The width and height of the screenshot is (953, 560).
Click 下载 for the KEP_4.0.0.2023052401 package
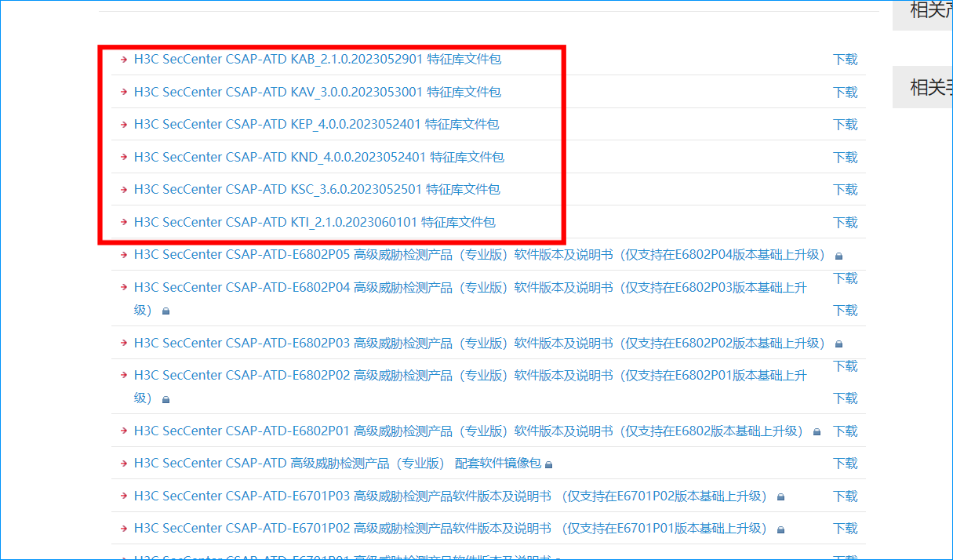pos(846,124)
